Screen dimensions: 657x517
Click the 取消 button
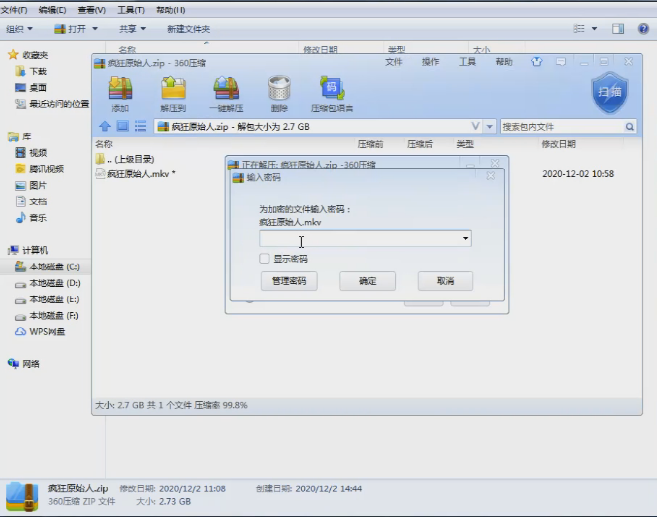445,281
